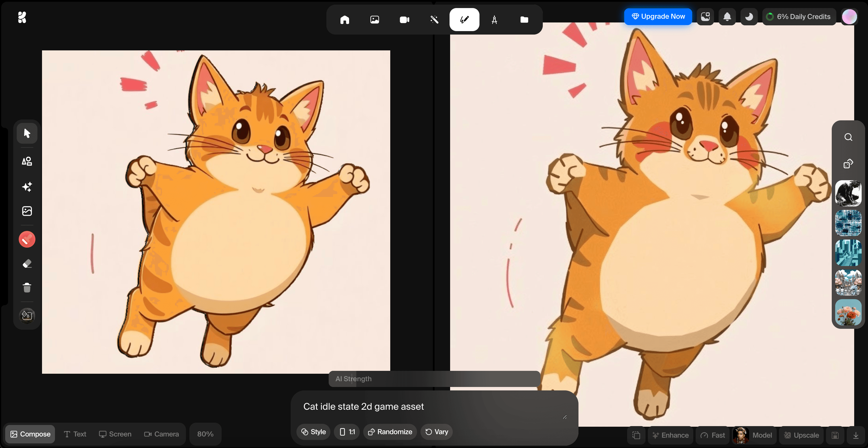
Task: Open the gallery photos icon near notifications
Action: tap(705, 16)
